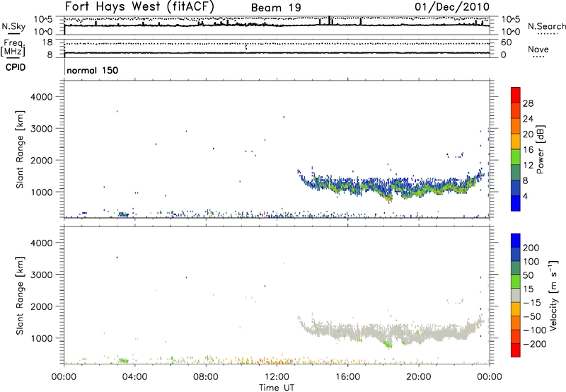Click the "18" frequency axis tick label
The width and height of the screenshot is (566, 392).
coord(47,42)
